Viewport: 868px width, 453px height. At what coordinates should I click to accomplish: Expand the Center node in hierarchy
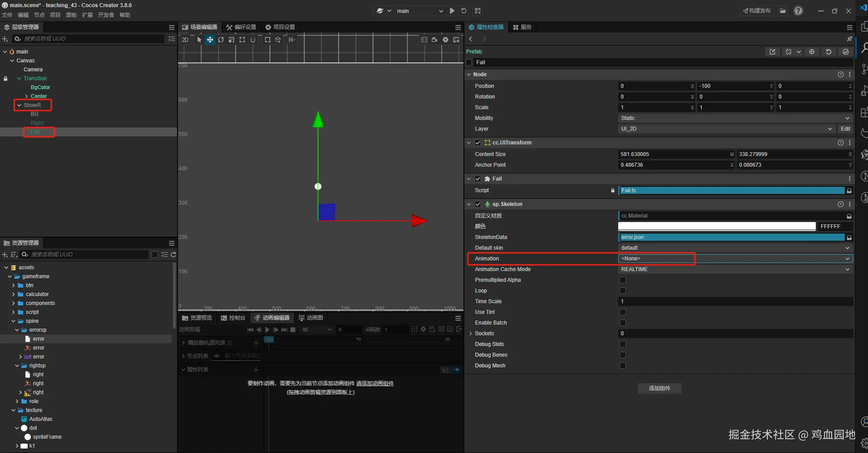pos(26,96)
